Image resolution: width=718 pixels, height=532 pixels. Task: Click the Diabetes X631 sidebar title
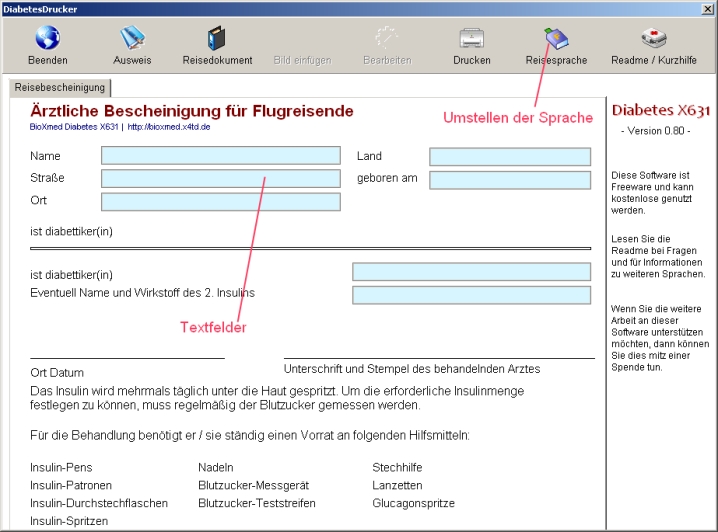point(661,110)
